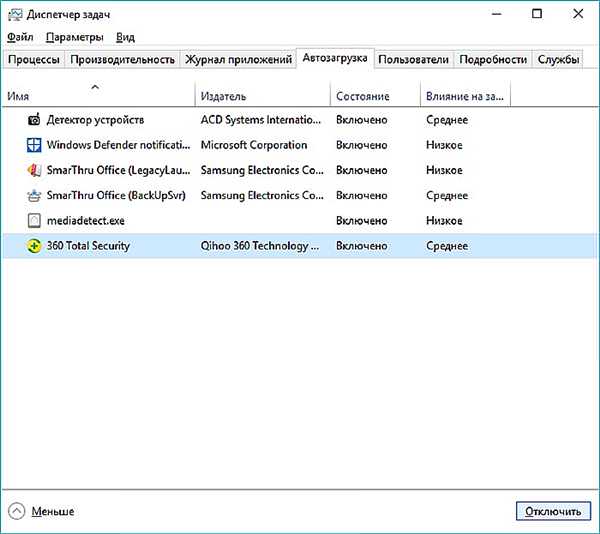Click the mediadetect.exe file icon
600x534 pixels.
tap(34, 221)
